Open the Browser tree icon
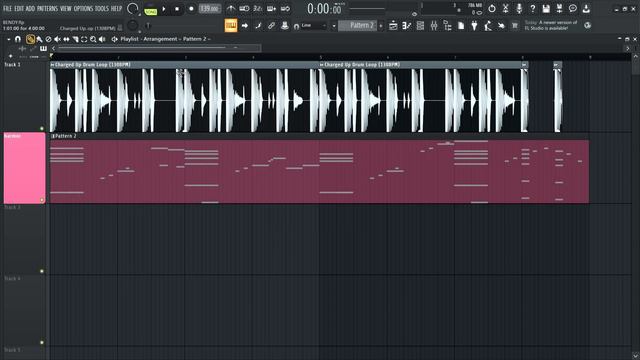Viewport: 640px width, 360px height. (x=447, y=25)
